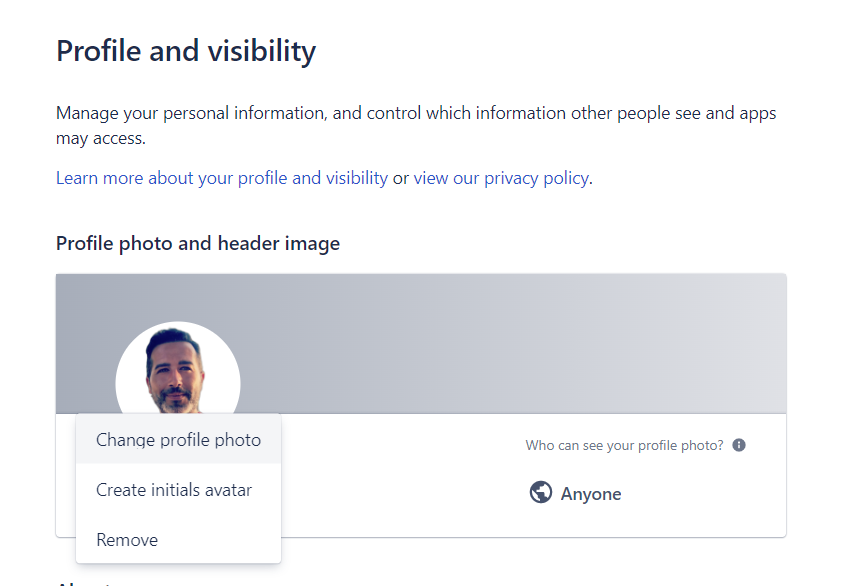Select Remove in the photo menu

coord(127,540)
